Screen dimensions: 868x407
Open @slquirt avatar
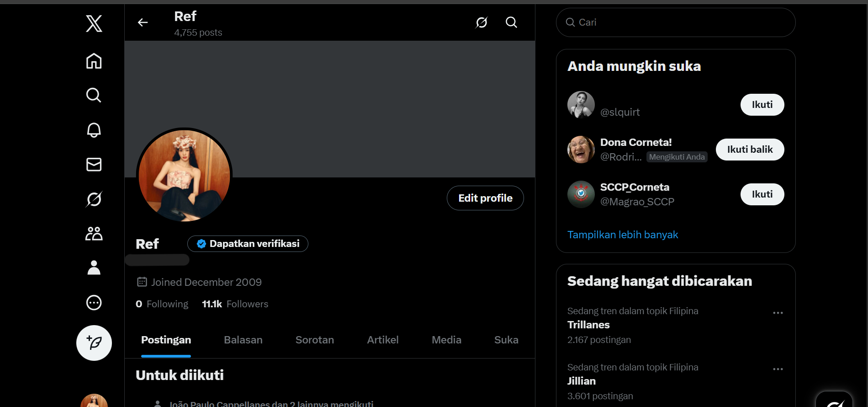coord(581,105)
